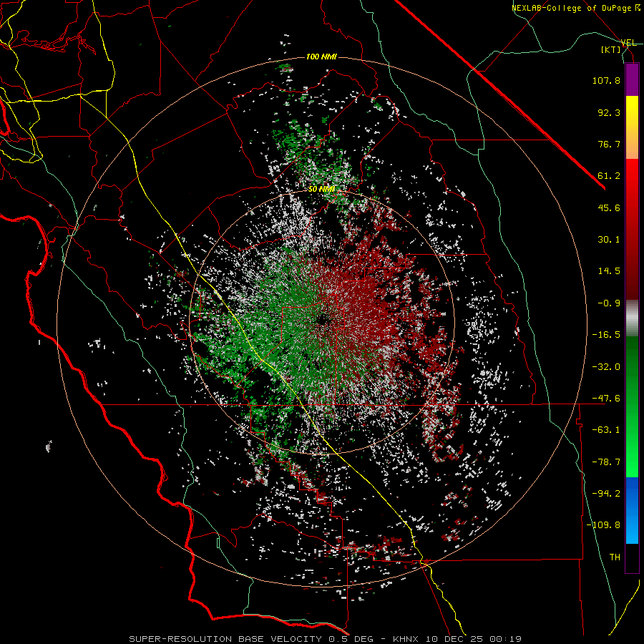Select the 61.2 scale value

[609, 176]
